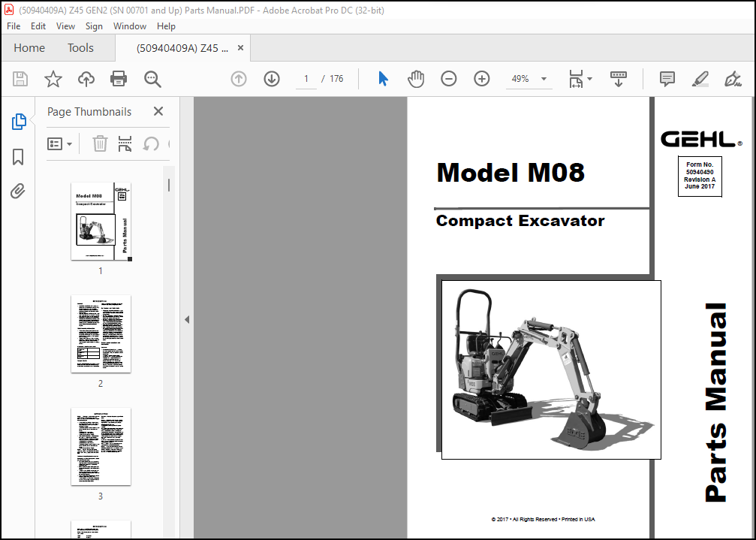This screenshot has height=540, width=756.
Task: Open the View menu
Action: [x=65, y=26]
